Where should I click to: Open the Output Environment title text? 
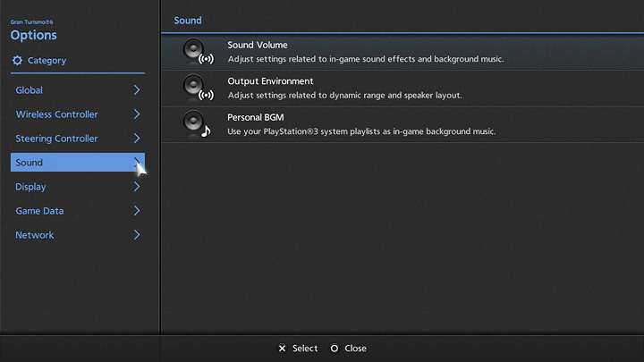point(270,81)
